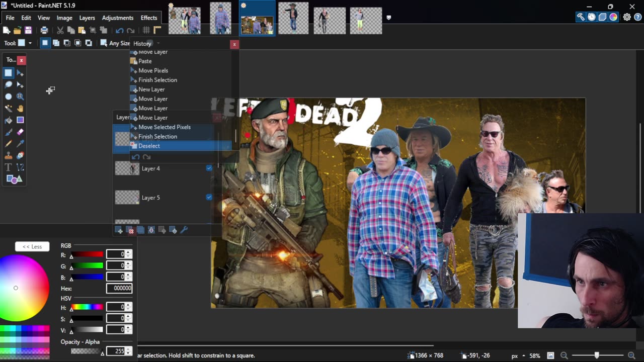Select the Move Selected Pixels tool
The height and width of the screenshot is (362, 644).
click(x=20, y=73)
